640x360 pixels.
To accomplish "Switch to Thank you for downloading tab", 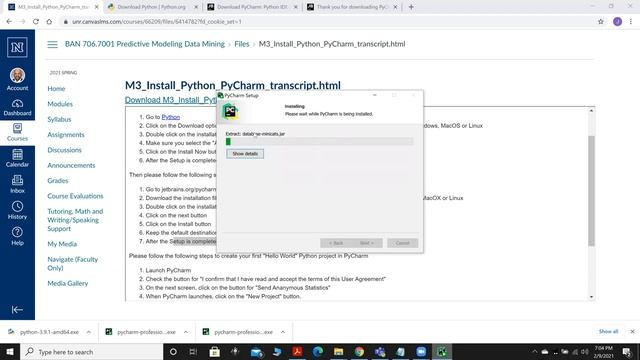I will pos(351,7).
